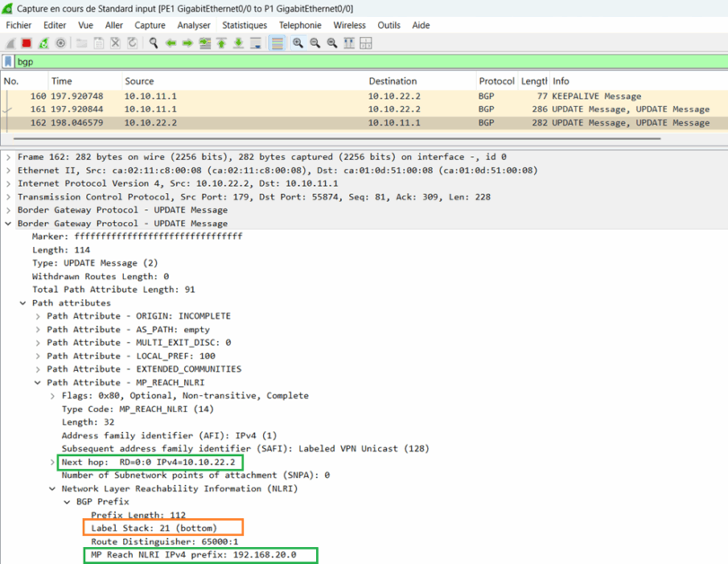This screenshot has width=728, height=564.
Task: Sort by the Info column header
Action: [639, 82]
